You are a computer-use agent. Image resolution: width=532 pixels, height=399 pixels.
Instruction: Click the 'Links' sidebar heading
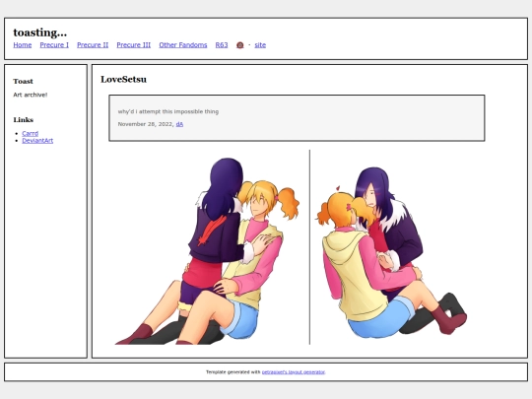click(x=24, y=120)
